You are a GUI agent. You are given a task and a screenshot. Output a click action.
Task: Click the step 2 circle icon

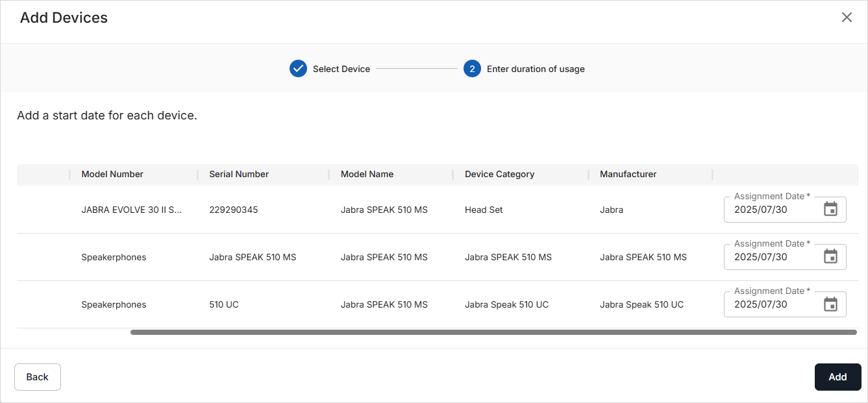[x=472, y=69]
